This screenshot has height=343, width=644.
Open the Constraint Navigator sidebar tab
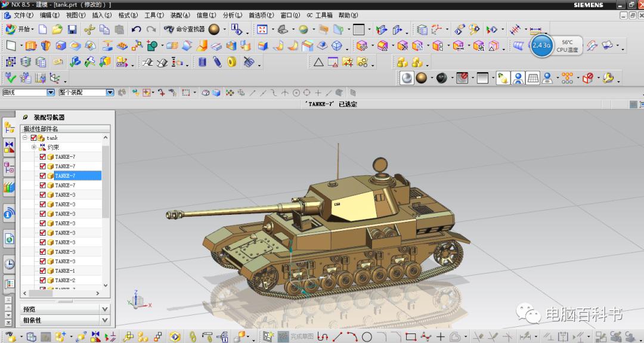coord(9,147)
